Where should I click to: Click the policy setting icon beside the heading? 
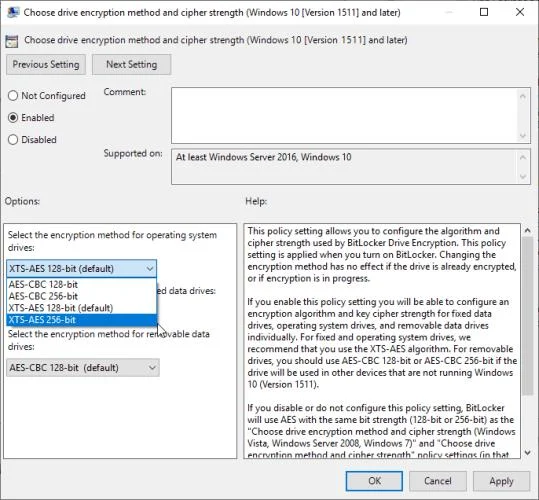tap(12, 41)
